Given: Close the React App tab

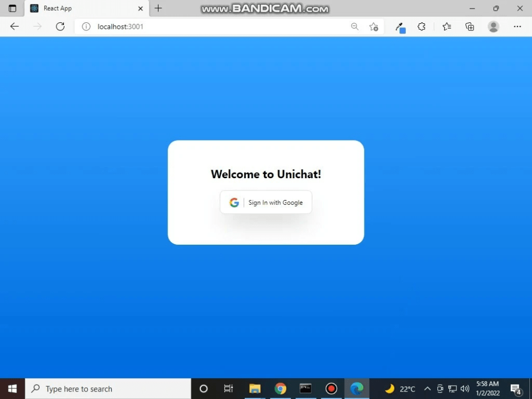Looking at the screenshot, I should click(x=140, y=9).
